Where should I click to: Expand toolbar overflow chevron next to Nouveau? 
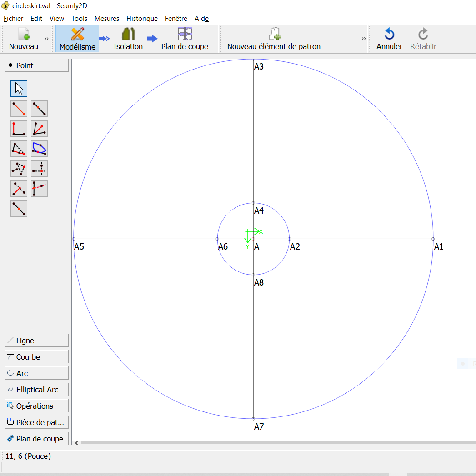point(46,39)
